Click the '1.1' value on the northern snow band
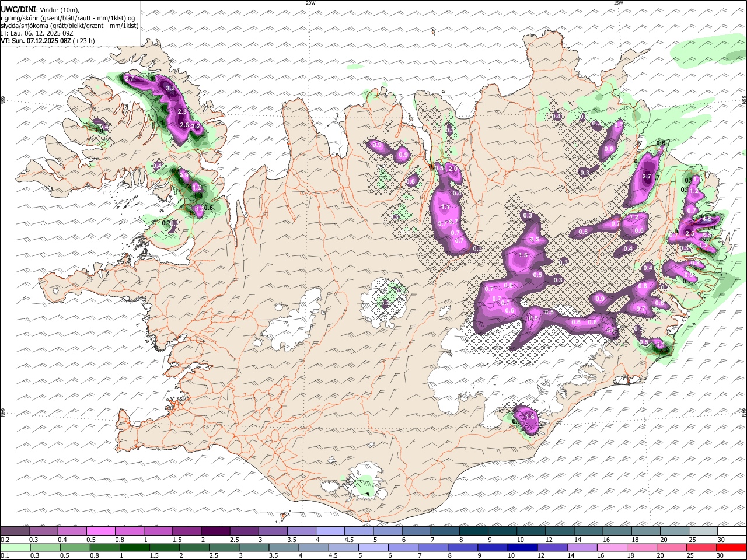This screenshot has height=560, width=747. click(445, 207)
